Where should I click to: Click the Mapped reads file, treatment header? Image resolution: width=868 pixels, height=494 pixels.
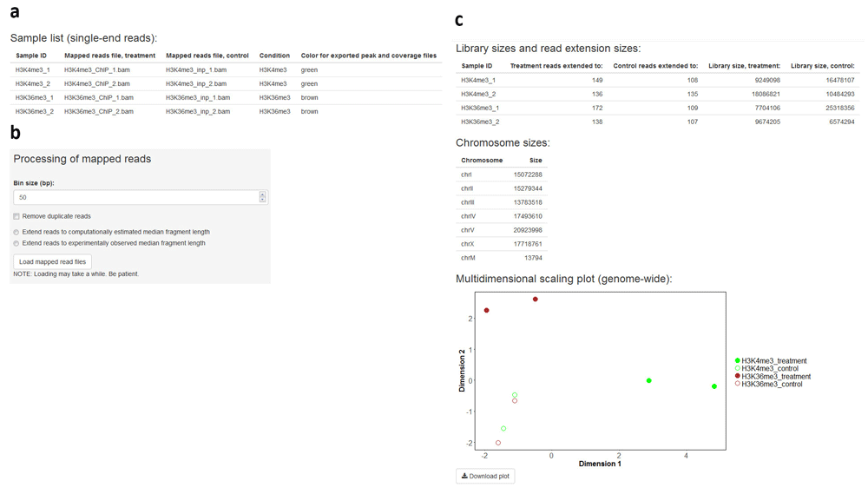(109, 56)
